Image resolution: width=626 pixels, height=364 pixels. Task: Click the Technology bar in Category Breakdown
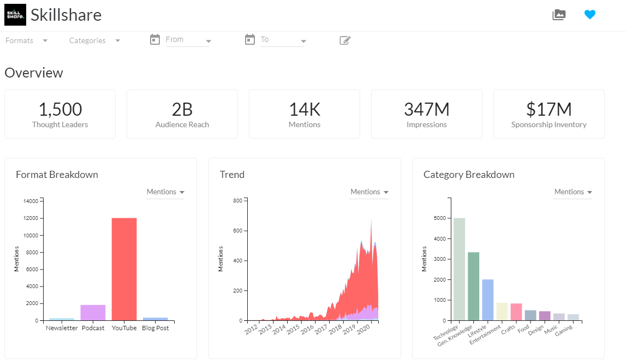tap(459, 269)
